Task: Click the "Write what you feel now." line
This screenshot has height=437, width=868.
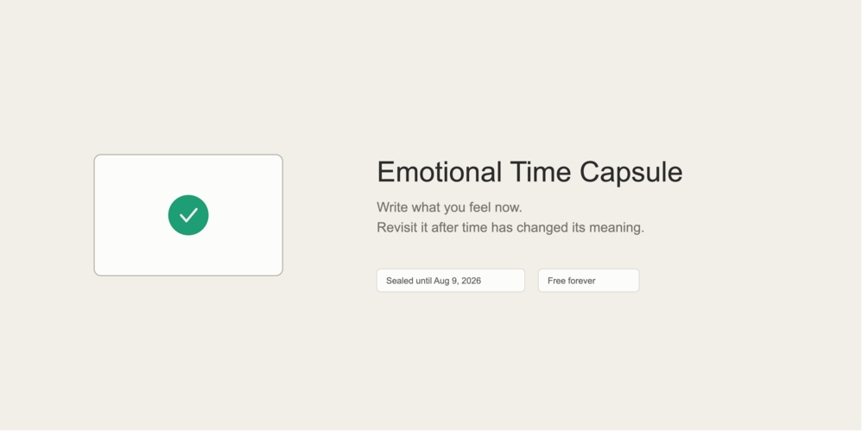Action: (x=449, y=207)
